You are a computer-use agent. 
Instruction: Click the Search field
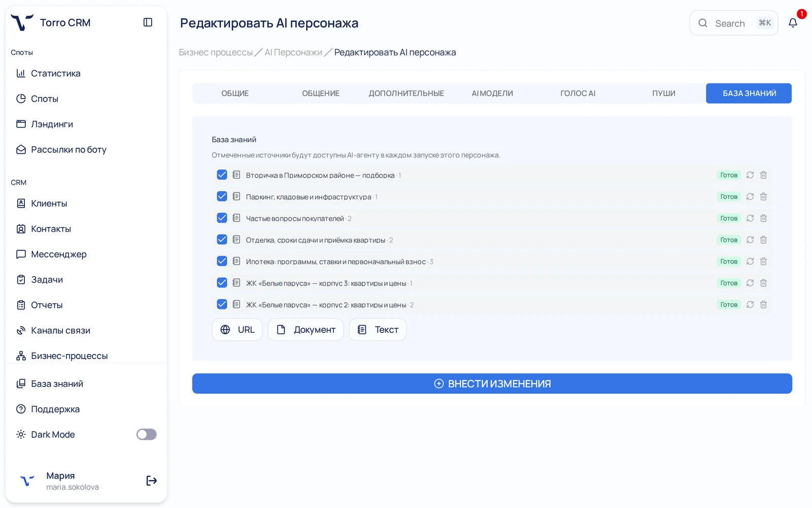734,23
